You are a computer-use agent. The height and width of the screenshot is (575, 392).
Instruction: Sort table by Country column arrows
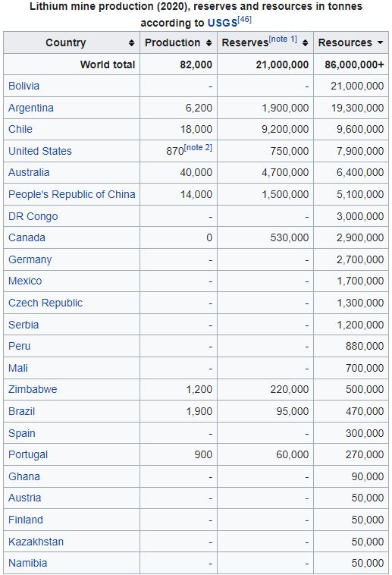click(x=132, y=43)
